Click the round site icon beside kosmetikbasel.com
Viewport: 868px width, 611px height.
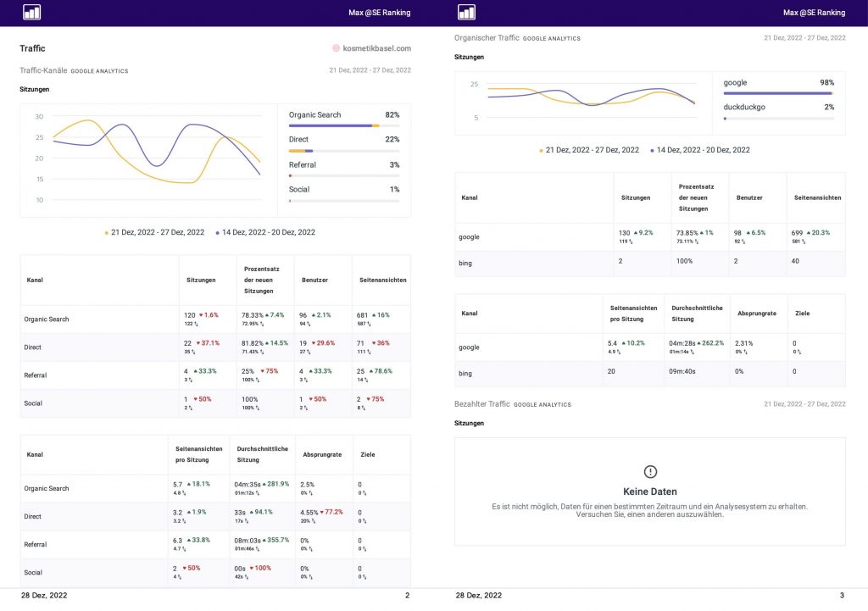(336, 48)
